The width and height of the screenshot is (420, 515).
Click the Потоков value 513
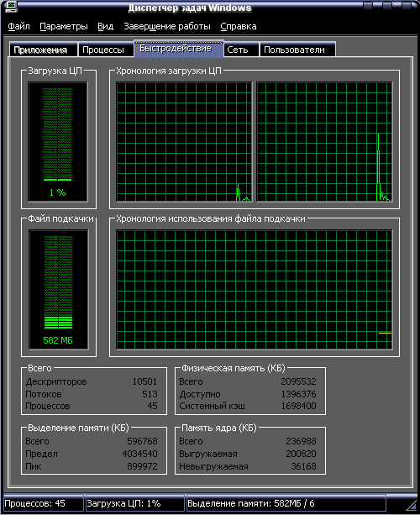pos(150,394)
